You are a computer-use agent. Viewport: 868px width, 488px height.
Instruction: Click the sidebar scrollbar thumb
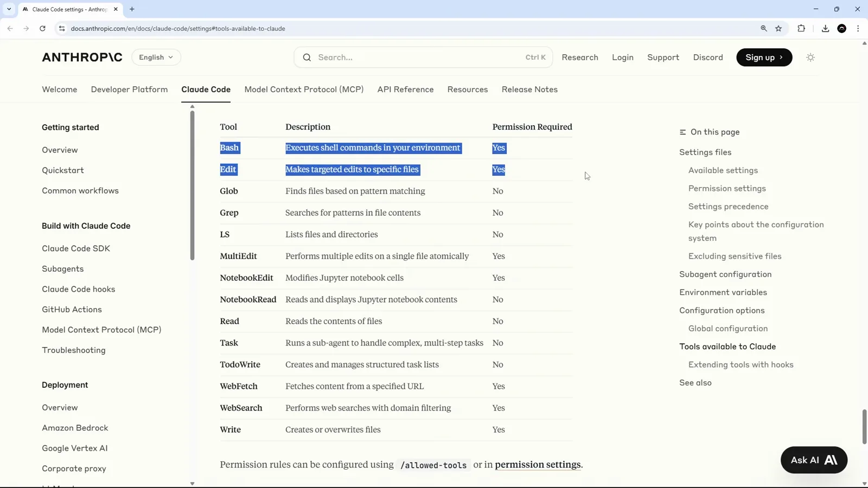click(x=192, y=185)
